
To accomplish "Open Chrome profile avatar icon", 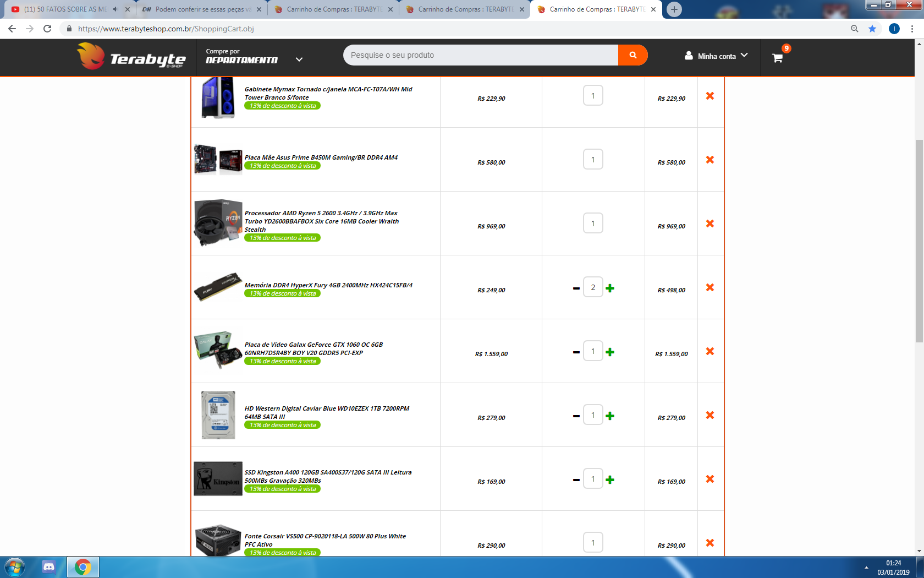I will pos(894,29).
